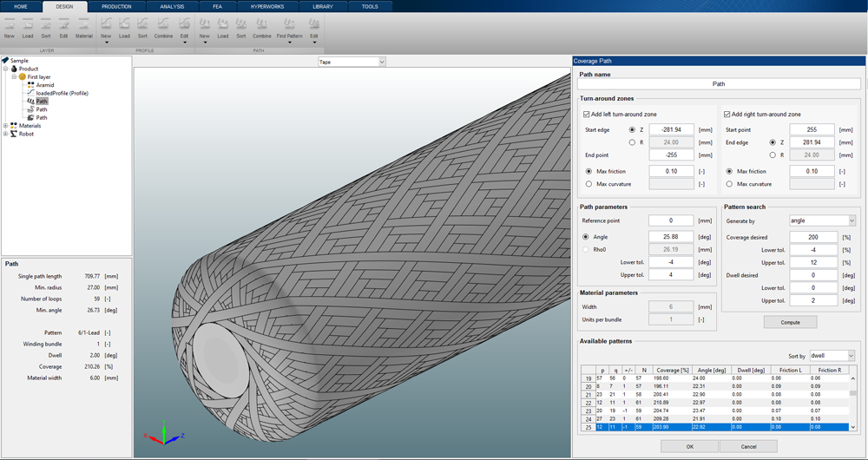Click the Load profile icon
This screenshot has height=460, width=868.
click(124, 25)
